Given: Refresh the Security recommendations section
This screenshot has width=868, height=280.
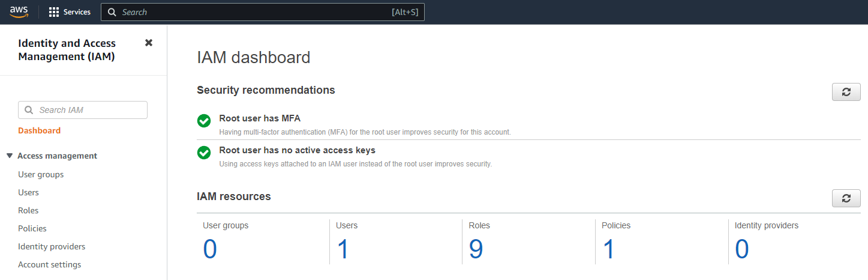Looking at the screenshot, I should pos(846,92).
